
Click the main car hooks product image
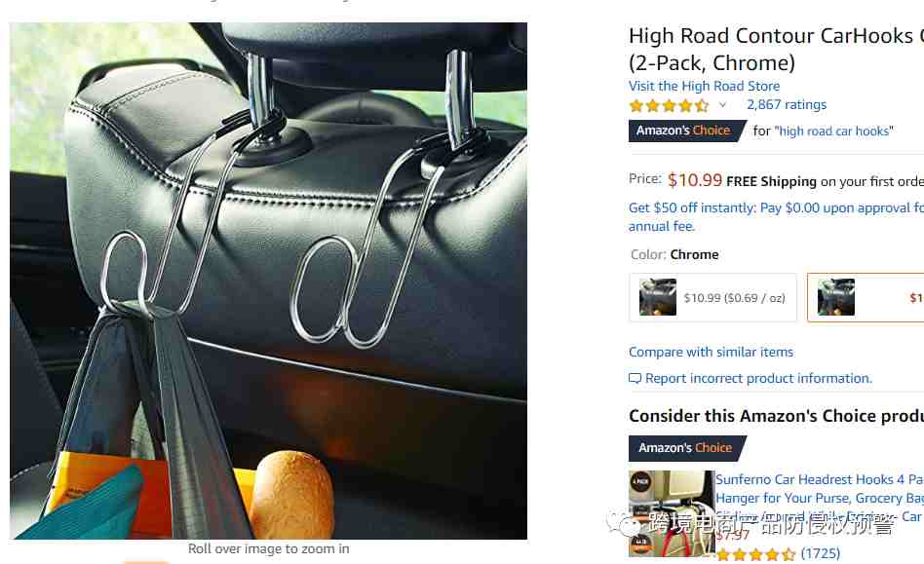[x=269, y=281]
